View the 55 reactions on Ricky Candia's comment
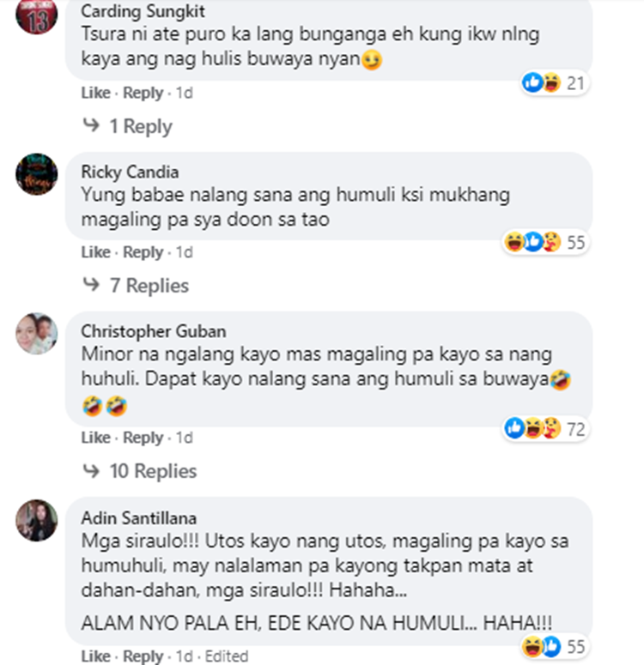The image size is (644, 665). (545, 242)
